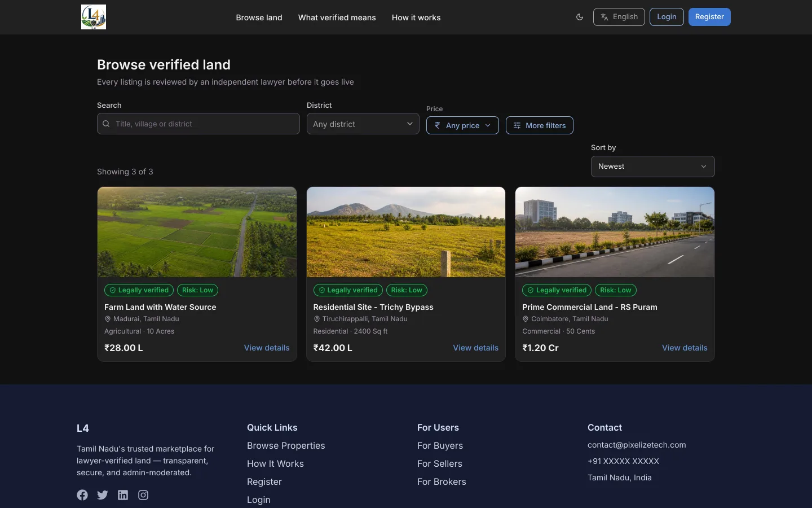The image size is (812, 508).
Task: Focus the search field for title or village
Action: coord(198,124)
